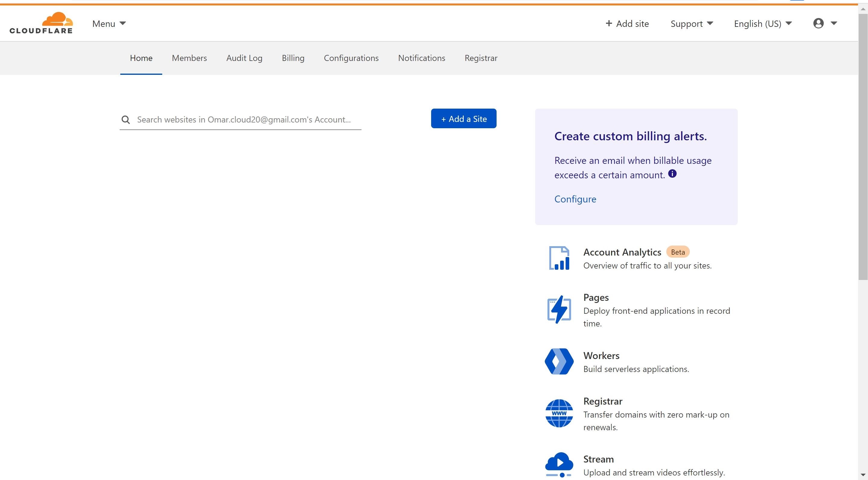Click the billing alerts info icon
This screenshot has width=868, height=480.
[672, 173]
